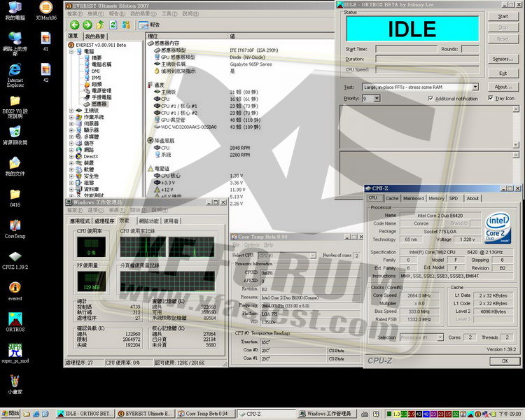
Task: Click the Value column header in EVEREST
Action: [281, 36]
